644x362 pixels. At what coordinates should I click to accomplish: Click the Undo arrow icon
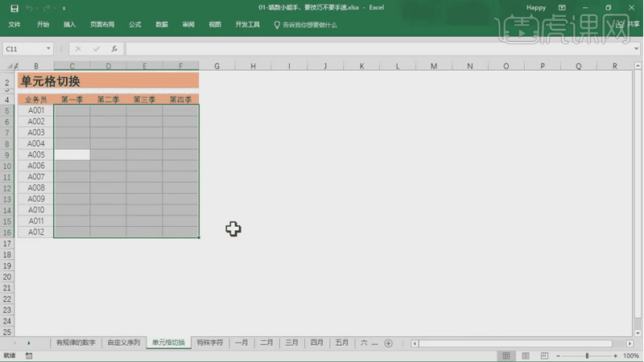coord(29,8)
